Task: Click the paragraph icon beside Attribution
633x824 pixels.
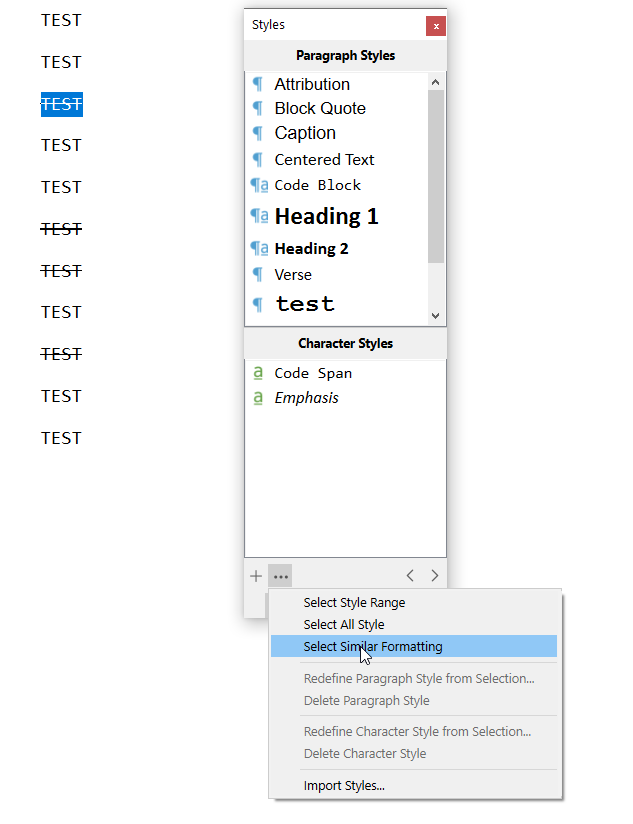Action: pyautogui.click(x=258, y=85)
